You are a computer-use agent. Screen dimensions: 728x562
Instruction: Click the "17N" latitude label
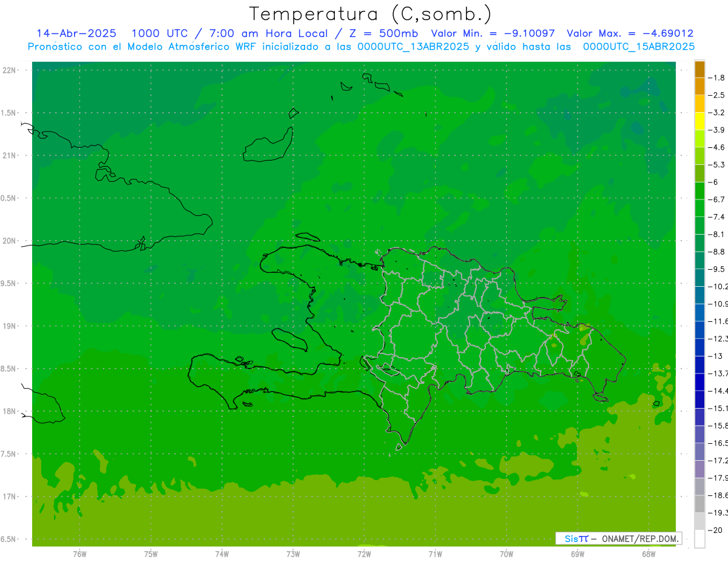pyautogui.click(x=10, y=497)
